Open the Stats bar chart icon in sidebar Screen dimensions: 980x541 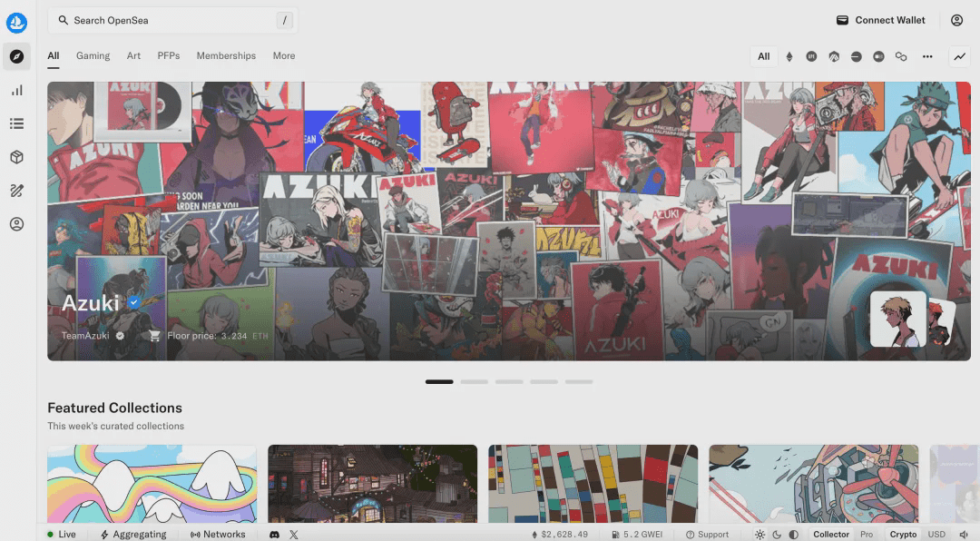click(x=17, y=90)
